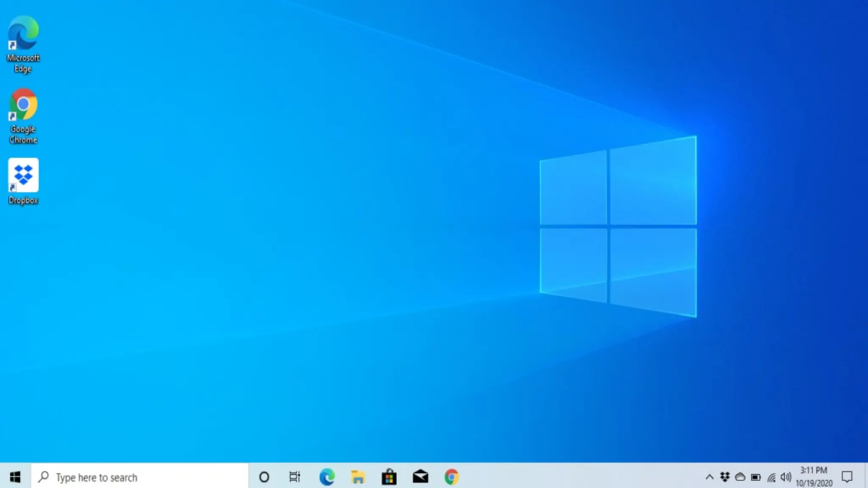Open File Explorer from the taskbar
Image resolution: width=868 pixels, height=488 pixels.
358,477
